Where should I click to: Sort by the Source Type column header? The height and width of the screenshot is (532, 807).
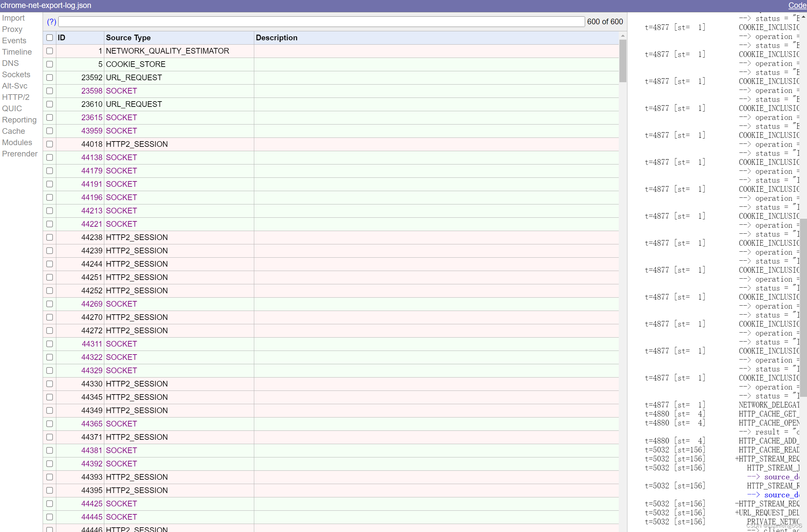(128, 38)
